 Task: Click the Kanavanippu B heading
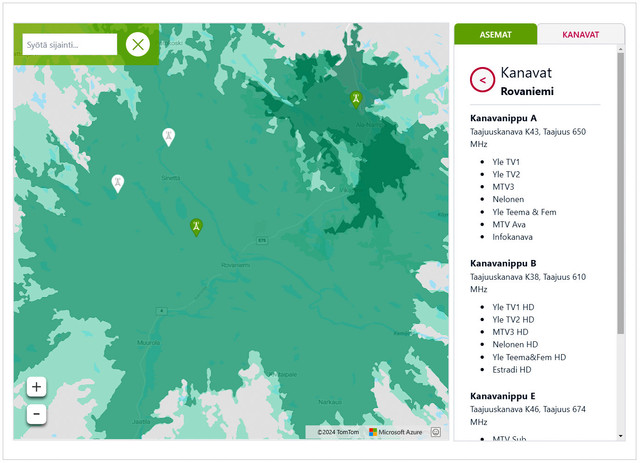click(x=503, y=263)
